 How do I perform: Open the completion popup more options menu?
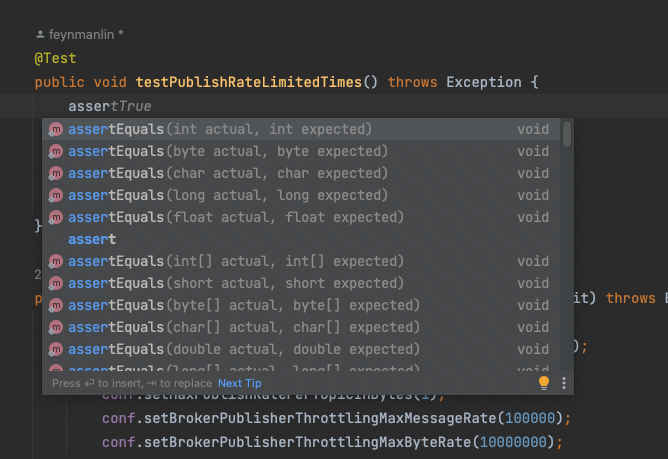coord(564,383)
